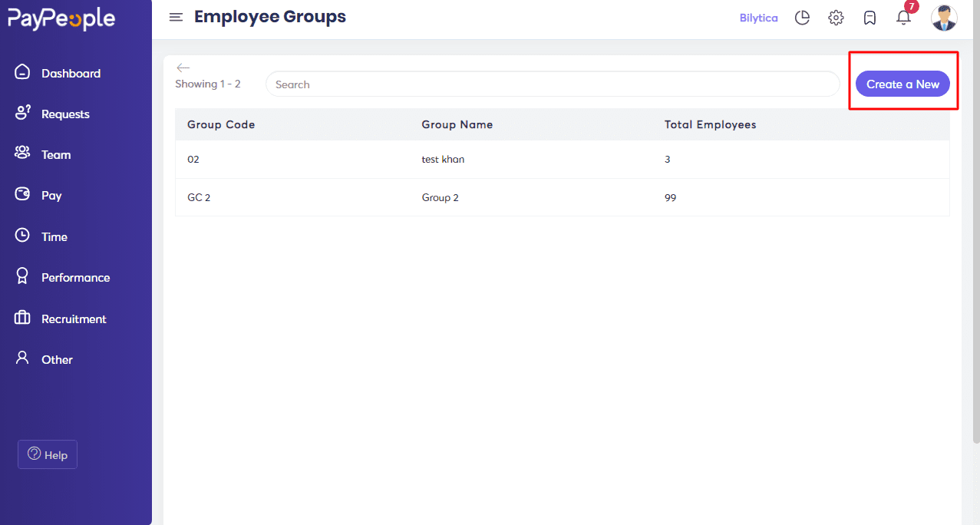Screen dimensions: 980x525
Task: Select the Requests sidebar icon
Action: tap(22, 113)
